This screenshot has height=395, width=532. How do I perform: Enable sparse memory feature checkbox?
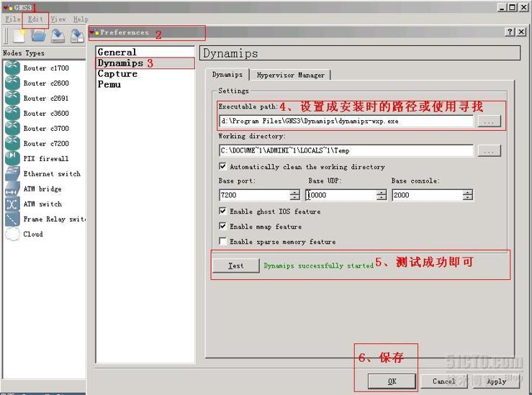222,241
